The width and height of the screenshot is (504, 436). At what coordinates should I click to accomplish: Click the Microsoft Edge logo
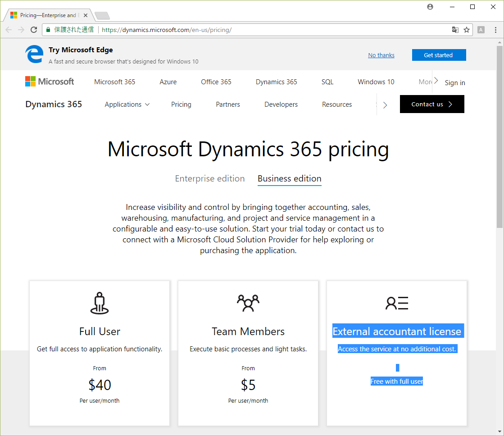[x=34, y=54]
